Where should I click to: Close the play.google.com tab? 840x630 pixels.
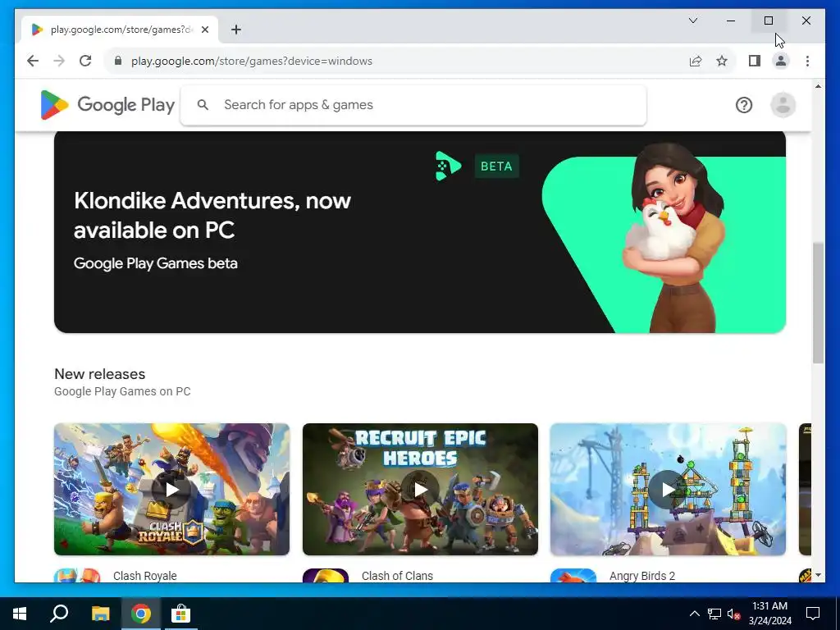pos(204,30)
